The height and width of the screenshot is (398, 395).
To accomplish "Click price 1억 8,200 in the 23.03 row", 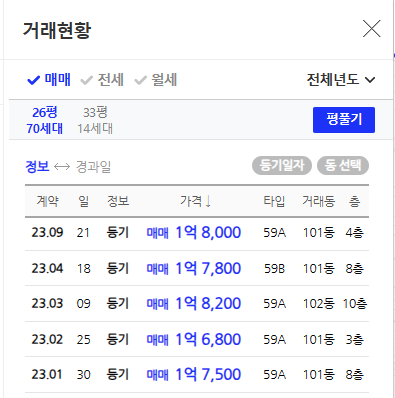I will click(208, 303).
